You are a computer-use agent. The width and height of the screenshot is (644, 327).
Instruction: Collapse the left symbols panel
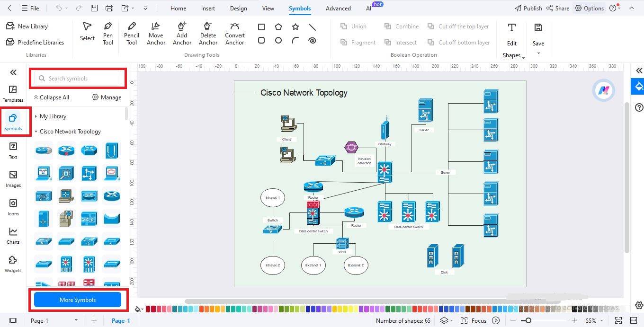13,72
